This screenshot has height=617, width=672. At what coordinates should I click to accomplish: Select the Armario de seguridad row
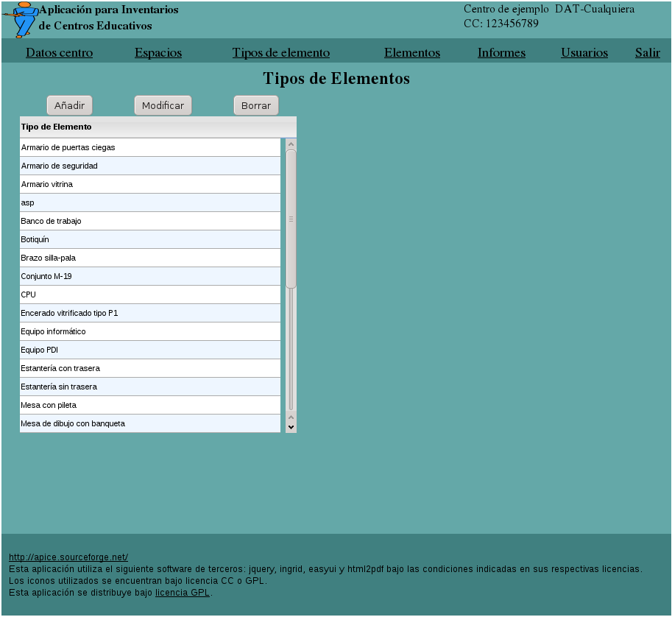pos(150,166)
